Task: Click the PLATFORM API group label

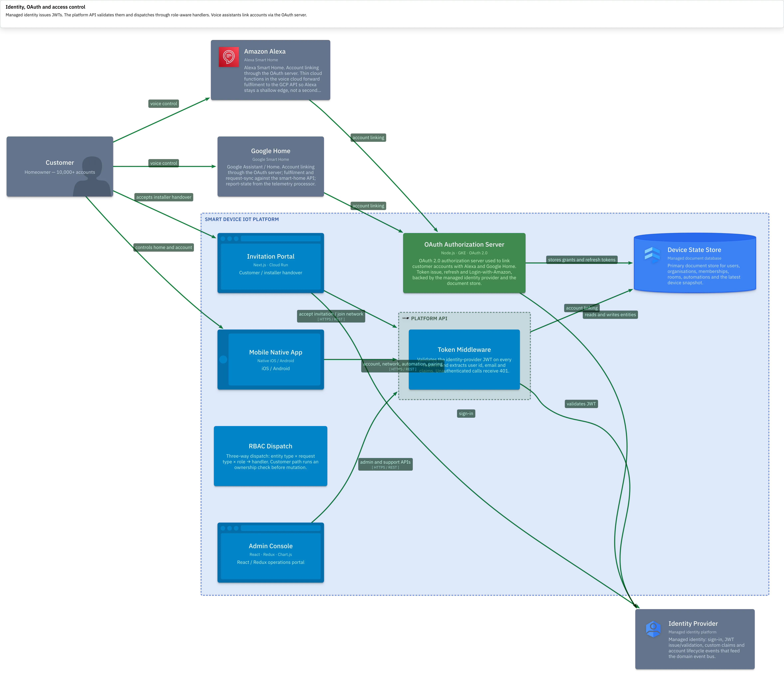Action: [429, 319]
